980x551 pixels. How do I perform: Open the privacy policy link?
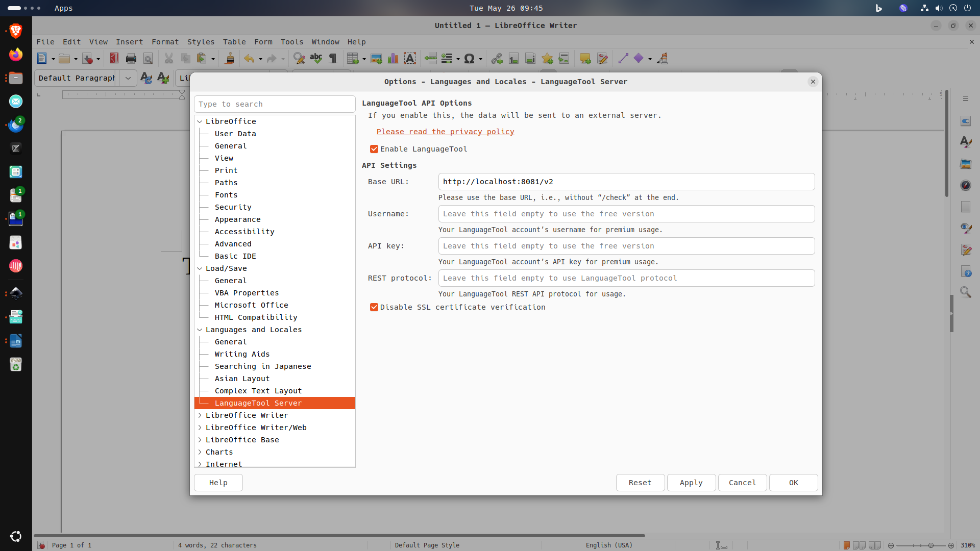point(445,132)
